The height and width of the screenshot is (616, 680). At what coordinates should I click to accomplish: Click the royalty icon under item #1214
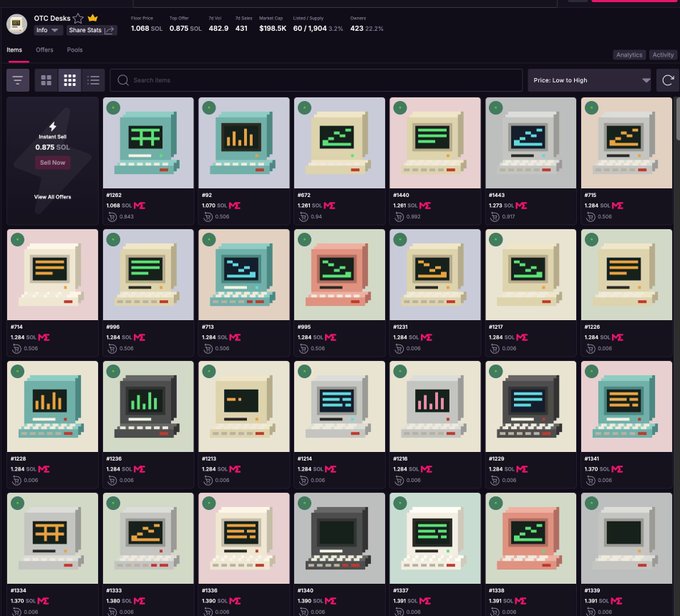click(304, 480)
